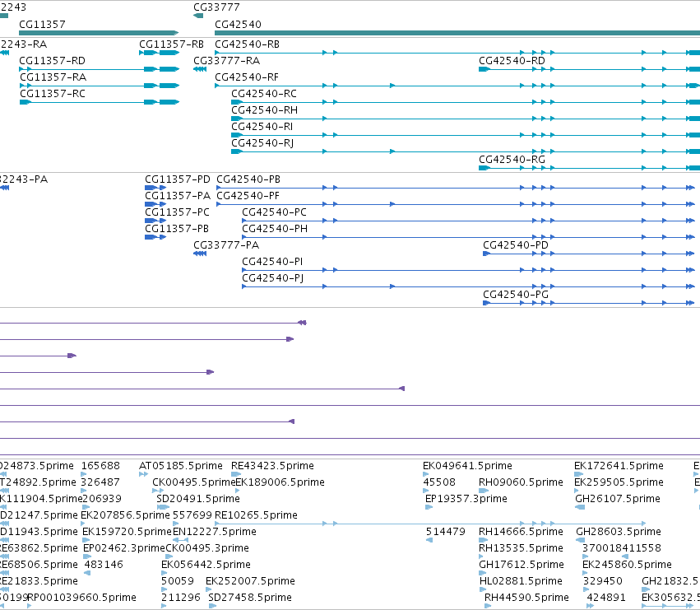Choose EST label EK207856.5prime
700x610 pixels.
click(125, 515)
